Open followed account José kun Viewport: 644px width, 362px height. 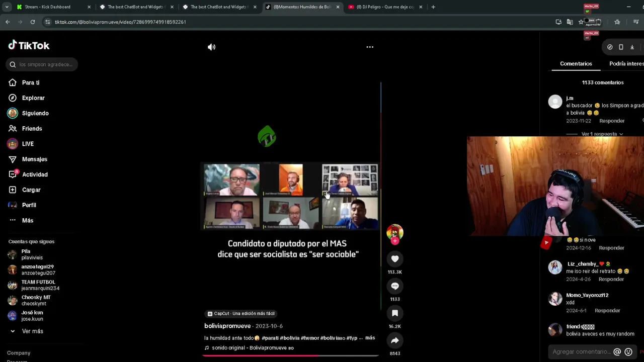[x=32, y=316]
